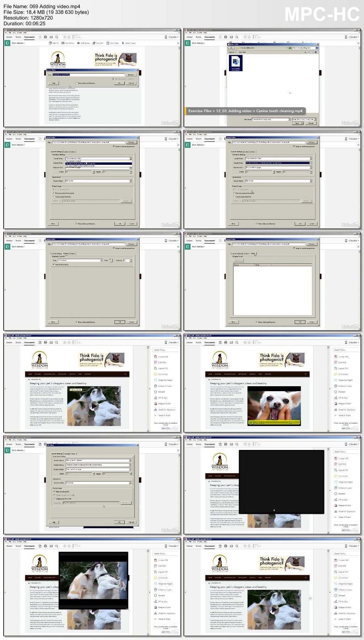Select Canine teeth cleaning file icon in file browser thumbnail

[236, 63]
